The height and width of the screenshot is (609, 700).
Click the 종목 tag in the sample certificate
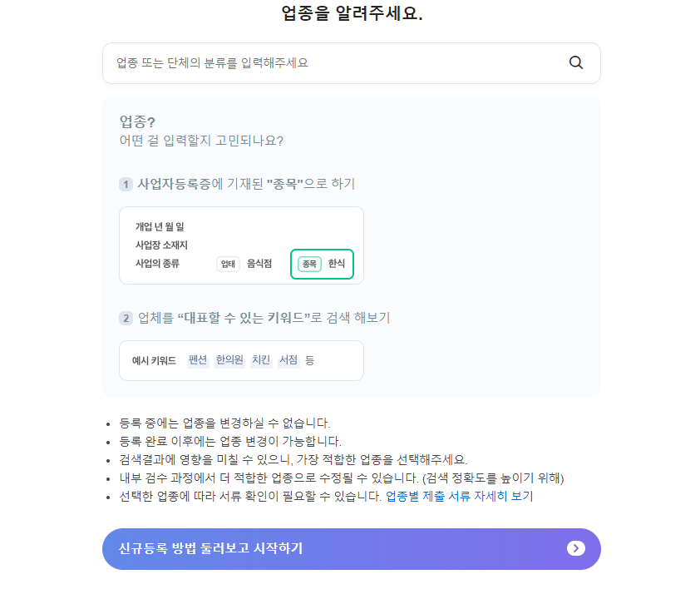tap(311, 263)
